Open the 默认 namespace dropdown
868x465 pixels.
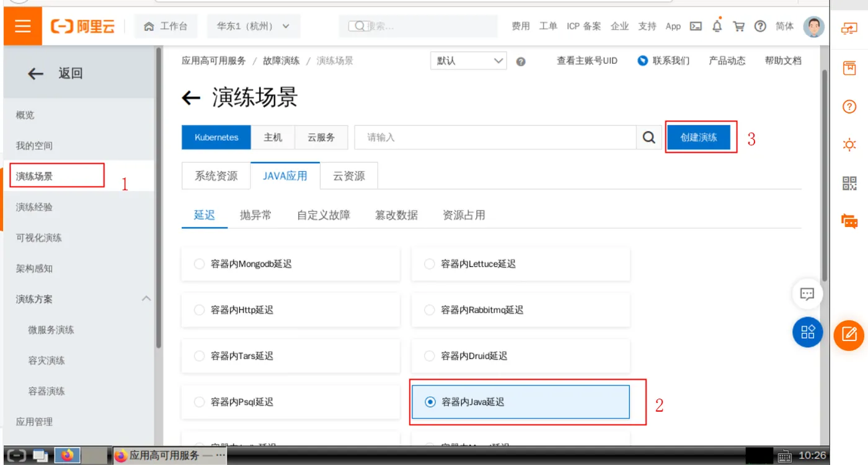tap(469, 61)
